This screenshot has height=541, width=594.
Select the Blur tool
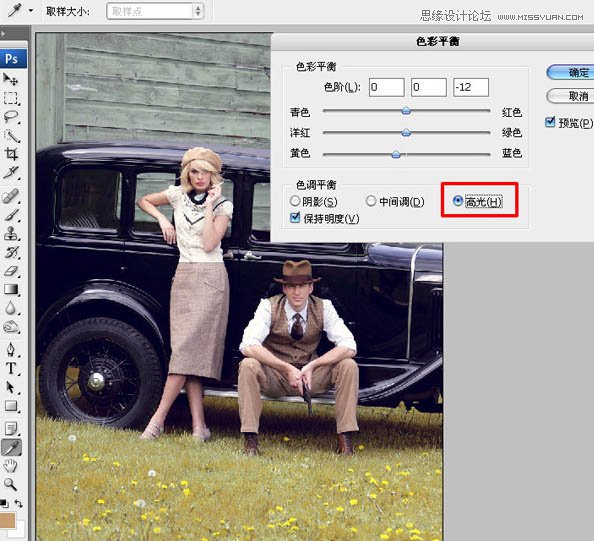tap(11, 308)
